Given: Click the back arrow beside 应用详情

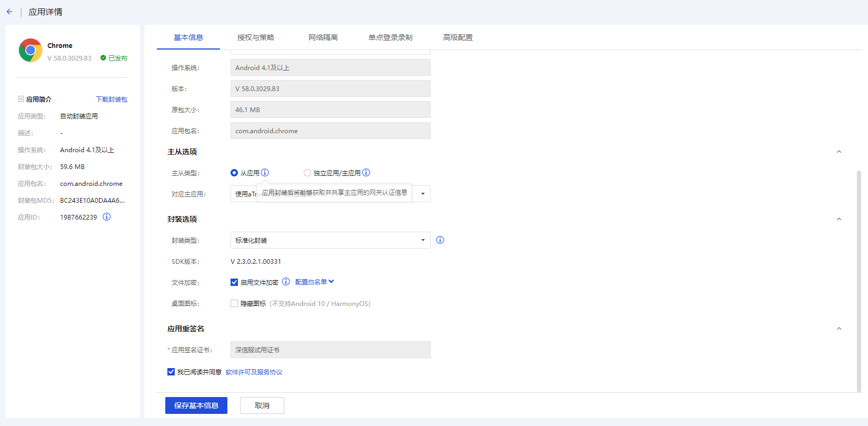Looking at the screenshot, I should (9, 12).
